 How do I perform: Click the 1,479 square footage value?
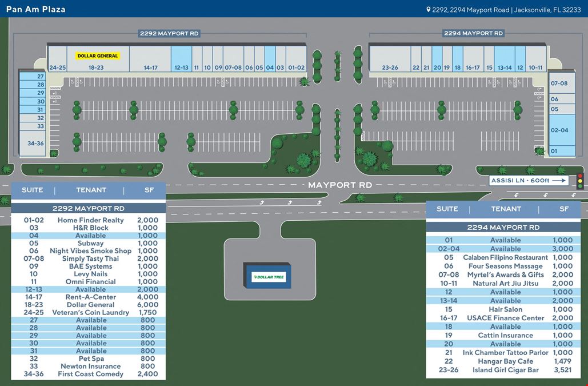coord(562,361)
